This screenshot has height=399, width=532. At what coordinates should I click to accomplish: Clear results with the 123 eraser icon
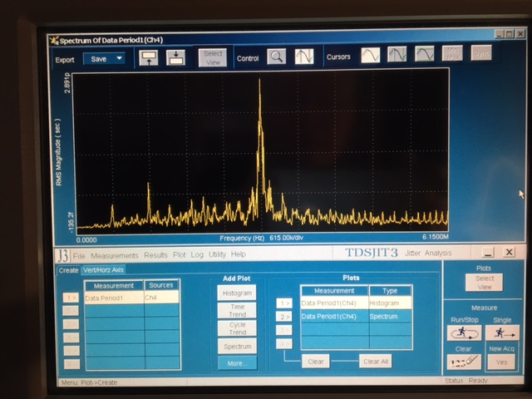point(464,362)
